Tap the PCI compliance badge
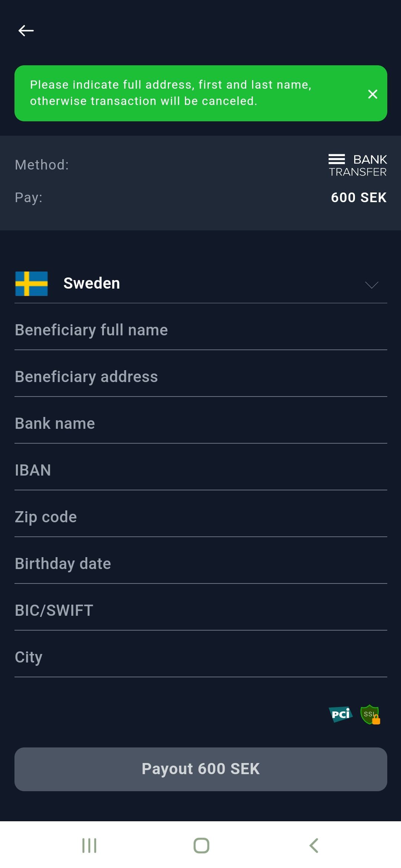The image size is (401, 868). point(340,714)
